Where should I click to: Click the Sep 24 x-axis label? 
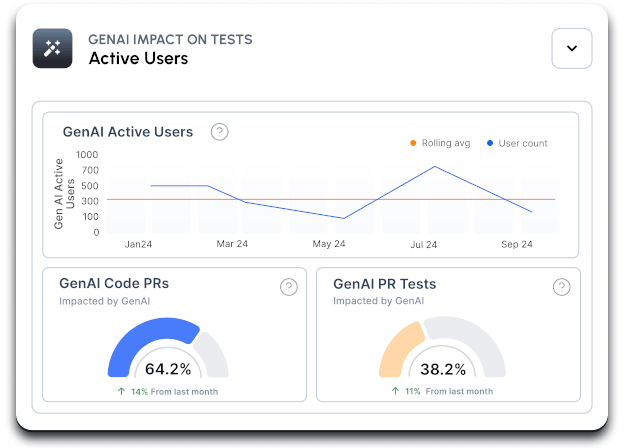[516, 244]
